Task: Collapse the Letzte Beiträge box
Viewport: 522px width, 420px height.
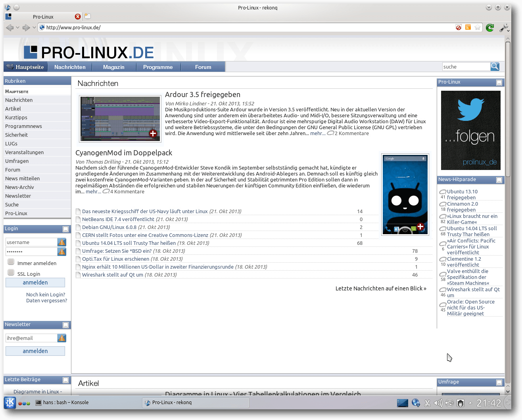Action: pos(66,380)
